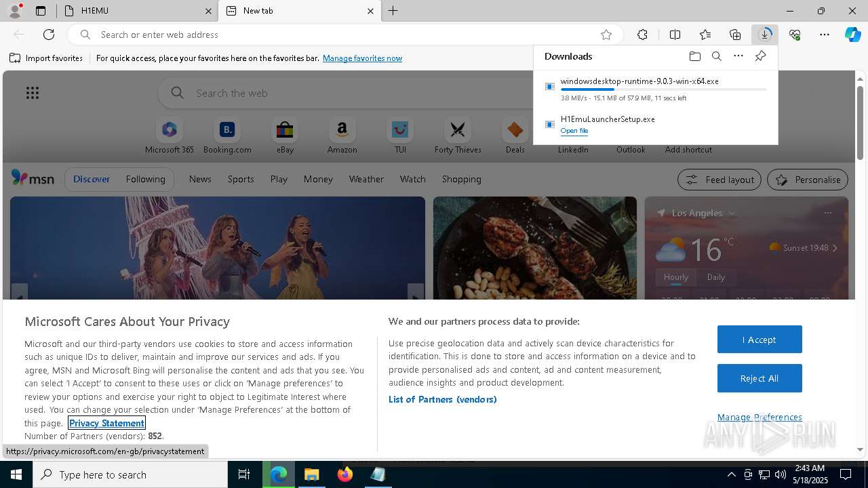Open the MSN app launcher grid
Image resolution: width=868 pixels, height=488 pixels.
point(33,93)
